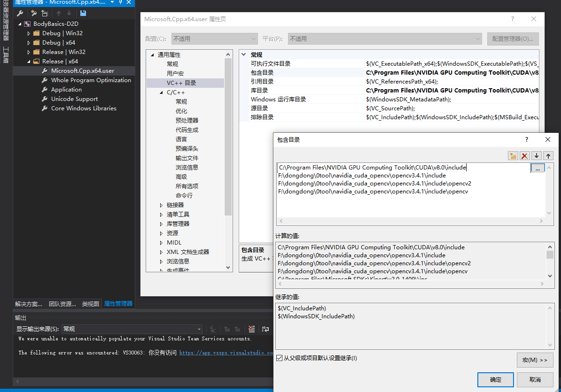Click folder icon of Release | Win32
Viewport: 561px width, 392px height.
coord(37,52)
